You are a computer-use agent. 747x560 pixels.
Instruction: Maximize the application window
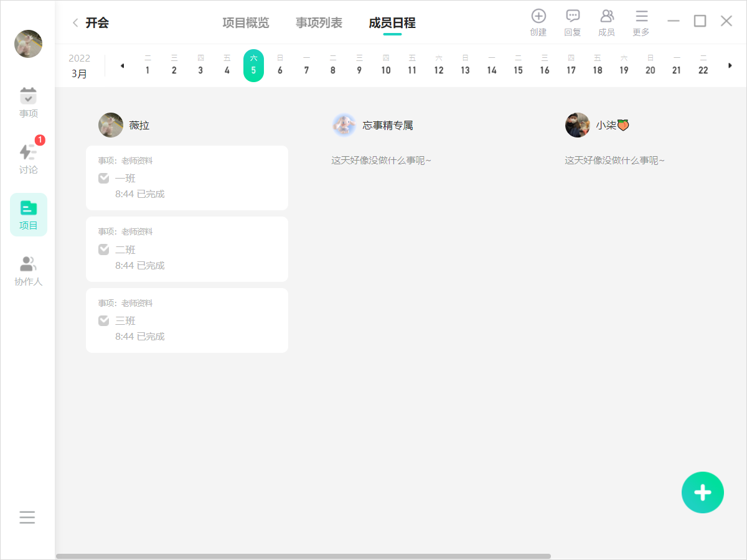tap(700, 21)
